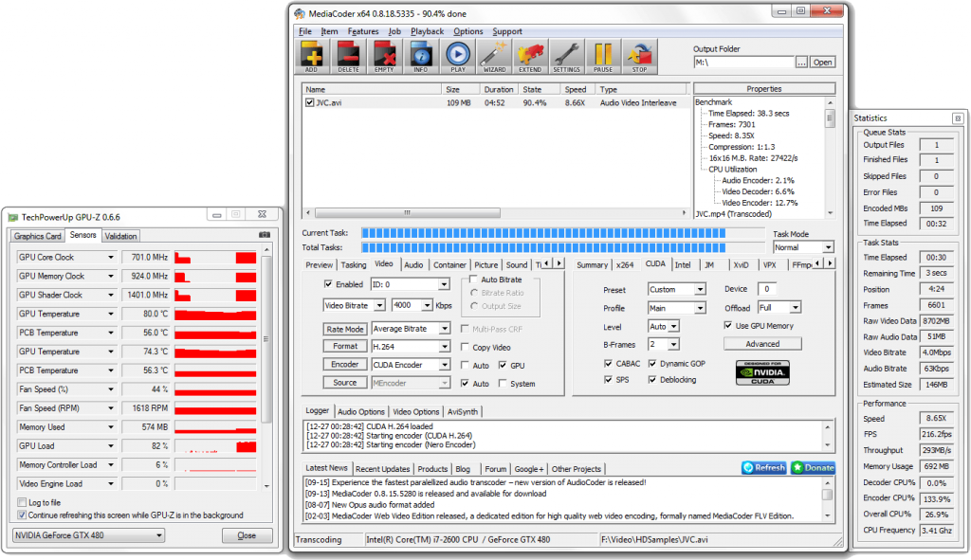Open the Offload Full dropdown
This screenshot has height=560, width=971.
click(779, 308)
